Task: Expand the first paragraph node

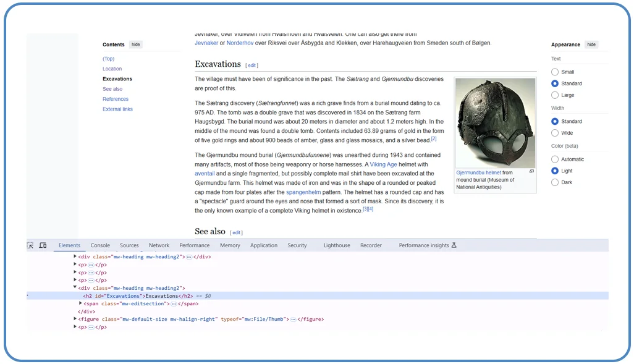Action: 75,265
